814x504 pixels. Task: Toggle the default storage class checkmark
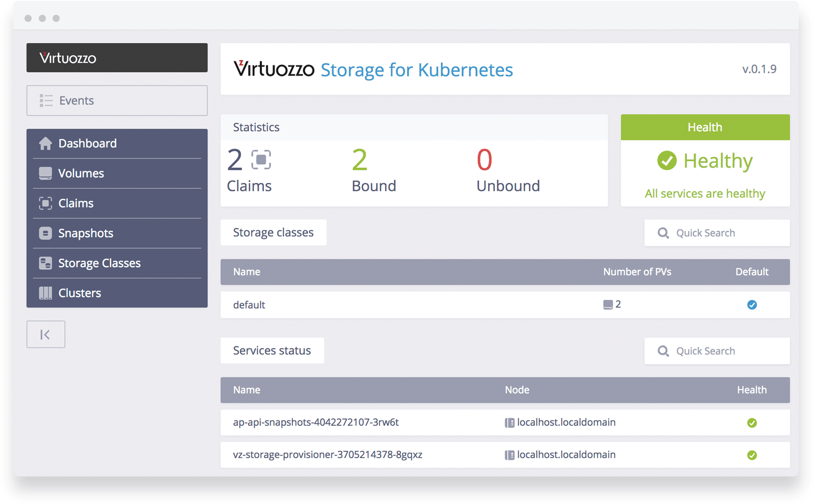click(x=752, y=305)
